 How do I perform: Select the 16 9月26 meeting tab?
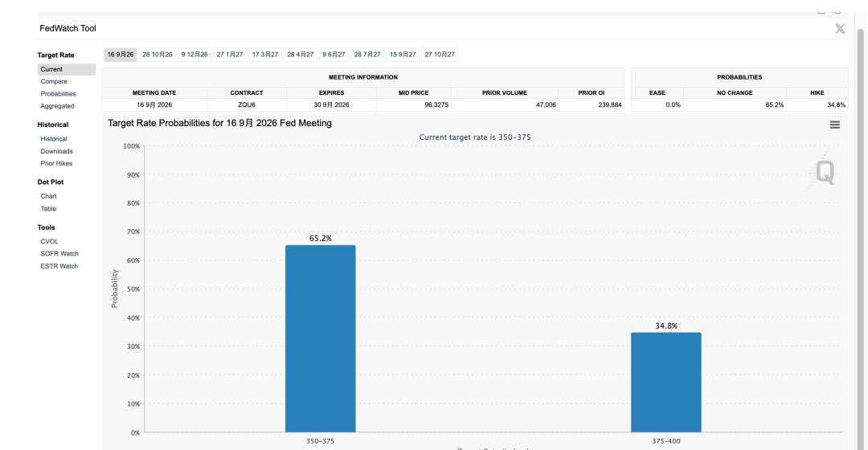120,55
